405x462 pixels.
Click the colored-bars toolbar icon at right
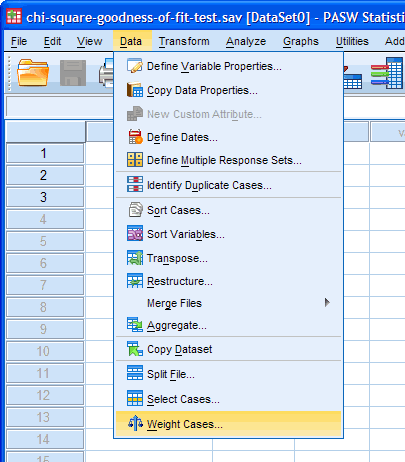click(x=387, y=73)
